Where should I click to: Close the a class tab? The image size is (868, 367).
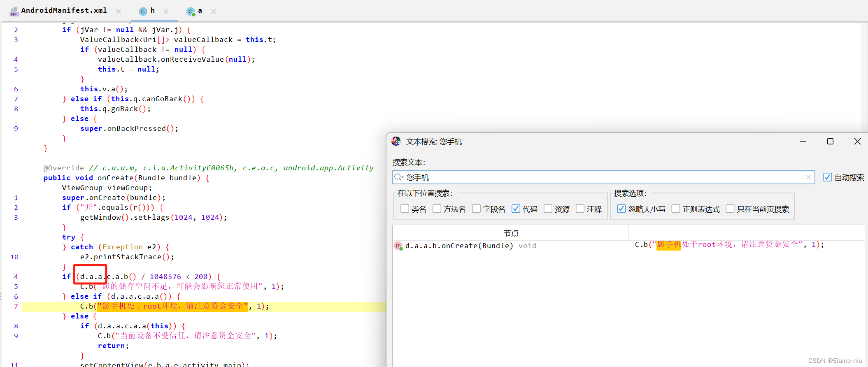[x=213, y=12]
